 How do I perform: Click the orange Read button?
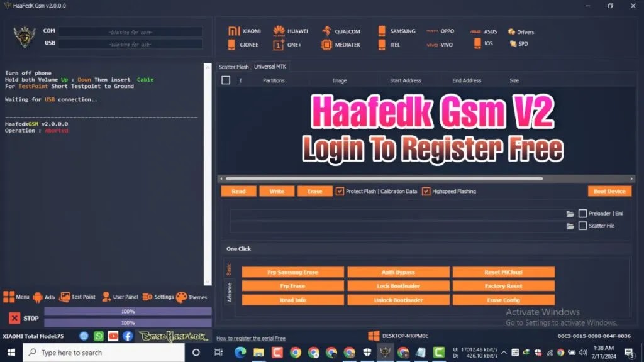tap(238, 191)
